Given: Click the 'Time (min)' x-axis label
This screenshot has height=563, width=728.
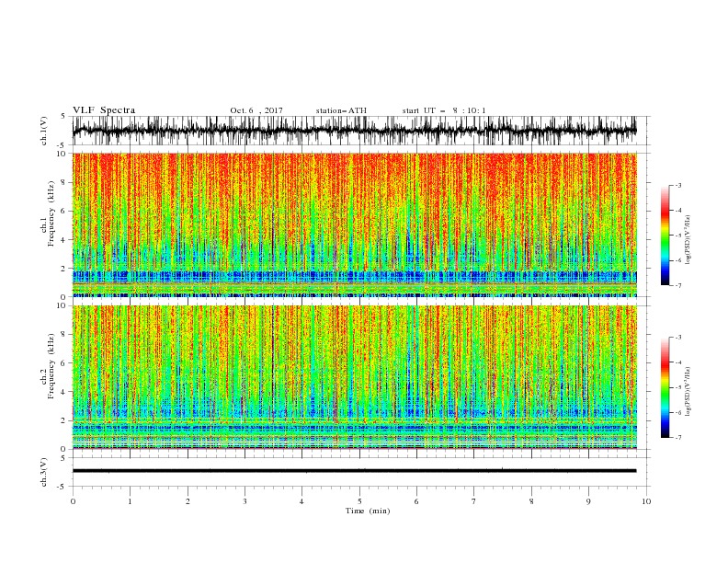Looking at the screenshot, I should 368,511.
